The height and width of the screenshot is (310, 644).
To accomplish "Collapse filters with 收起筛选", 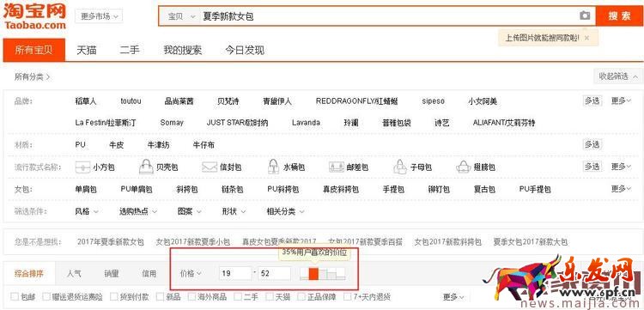I will [x=617, y=76].
